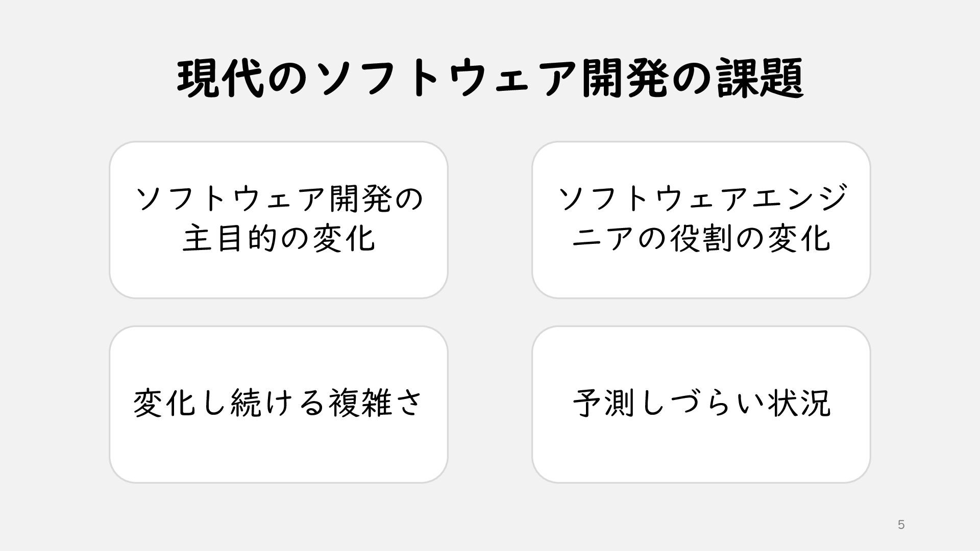Click 続ける in the bottom-left card
Viewport: 980px width, 551px height.
click(278, 403)
